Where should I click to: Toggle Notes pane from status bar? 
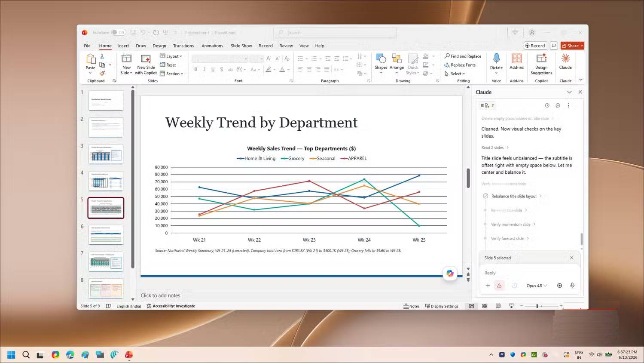click(x=412, y=306)
